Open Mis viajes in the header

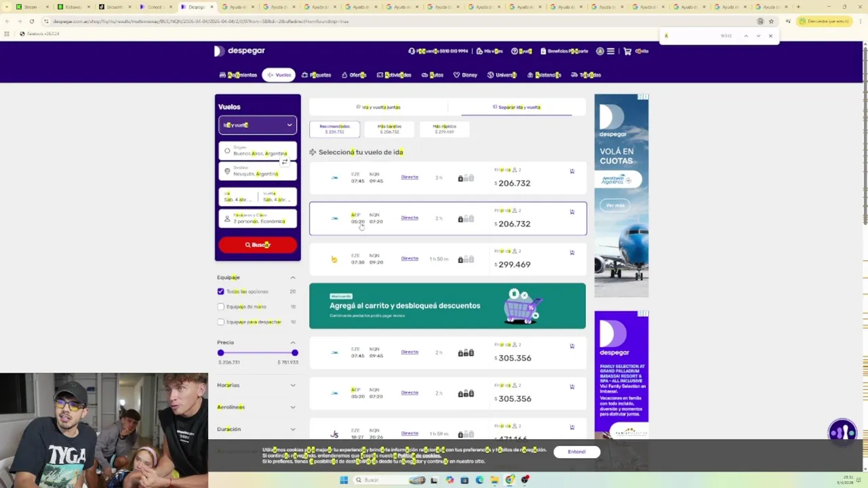point(489,51)
